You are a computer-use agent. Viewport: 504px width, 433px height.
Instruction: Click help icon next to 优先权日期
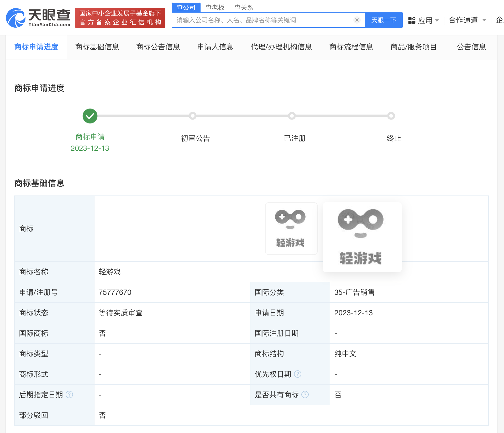298,374
